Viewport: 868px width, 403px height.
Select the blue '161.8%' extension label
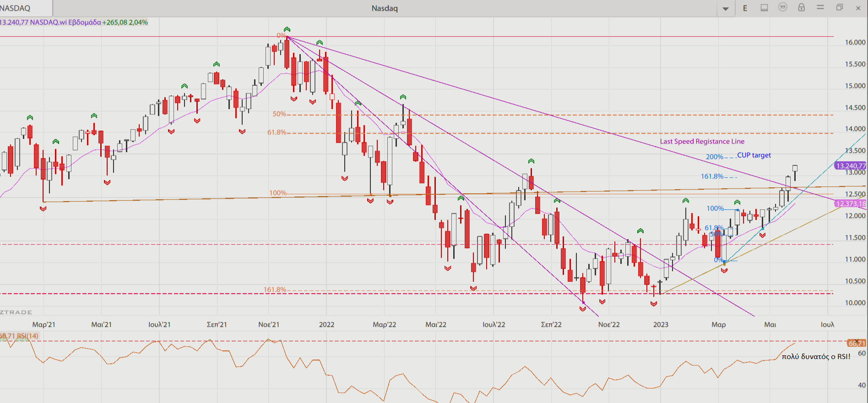[x=712, y=176]
